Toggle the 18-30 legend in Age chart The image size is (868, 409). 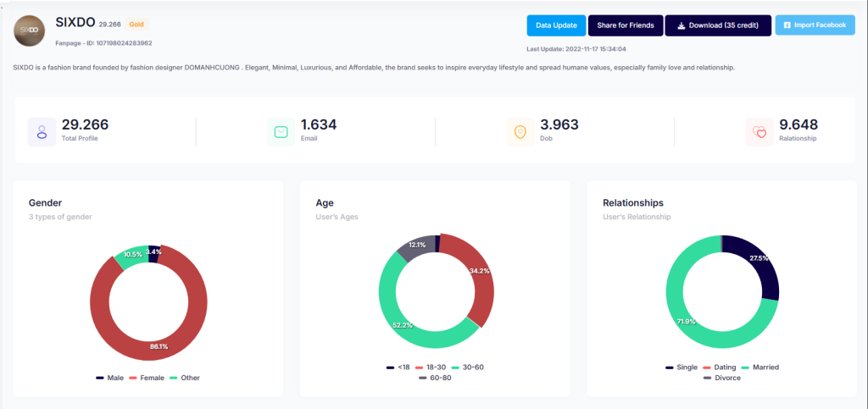click(x=431, y=367)
